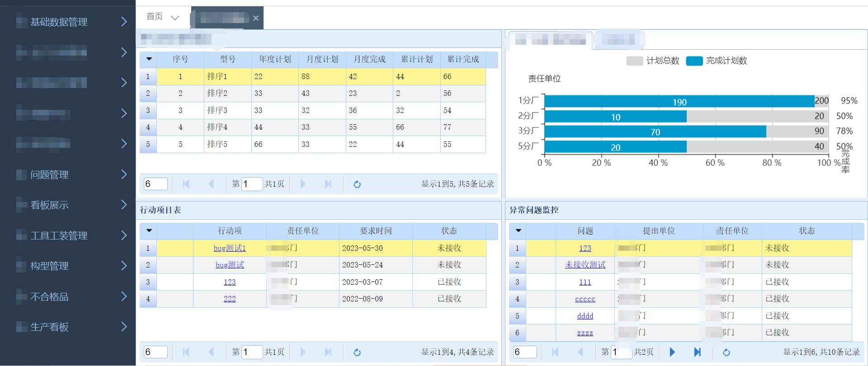868x366 pixels.
Task: Expand the 工具工装管理 sidebar menu
Action: coord(124,235)
